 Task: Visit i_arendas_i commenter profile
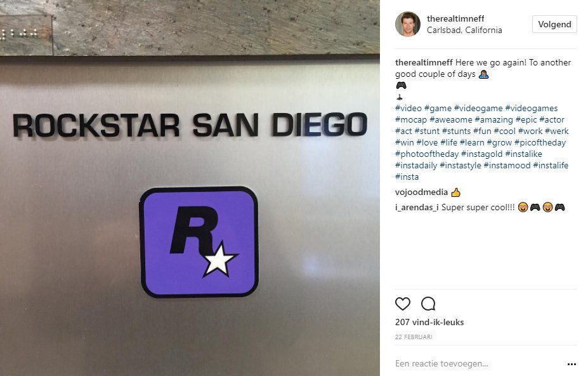(417, 207)
